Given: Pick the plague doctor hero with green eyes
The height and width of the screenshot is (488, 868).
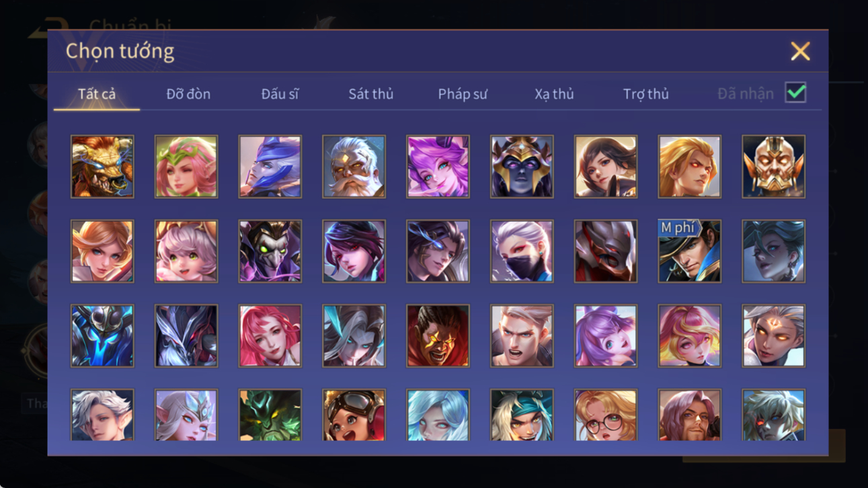Looking at the screenshot, I should (270, 251).
